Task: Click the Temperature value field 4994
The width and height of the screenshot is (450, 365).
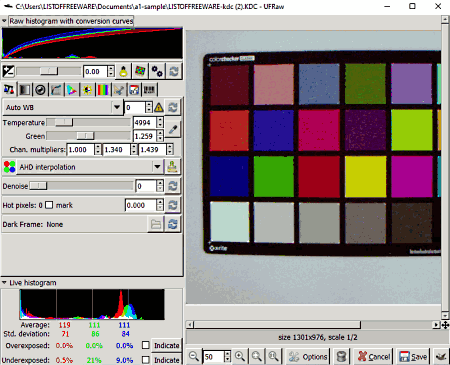Action: (145, 123)
